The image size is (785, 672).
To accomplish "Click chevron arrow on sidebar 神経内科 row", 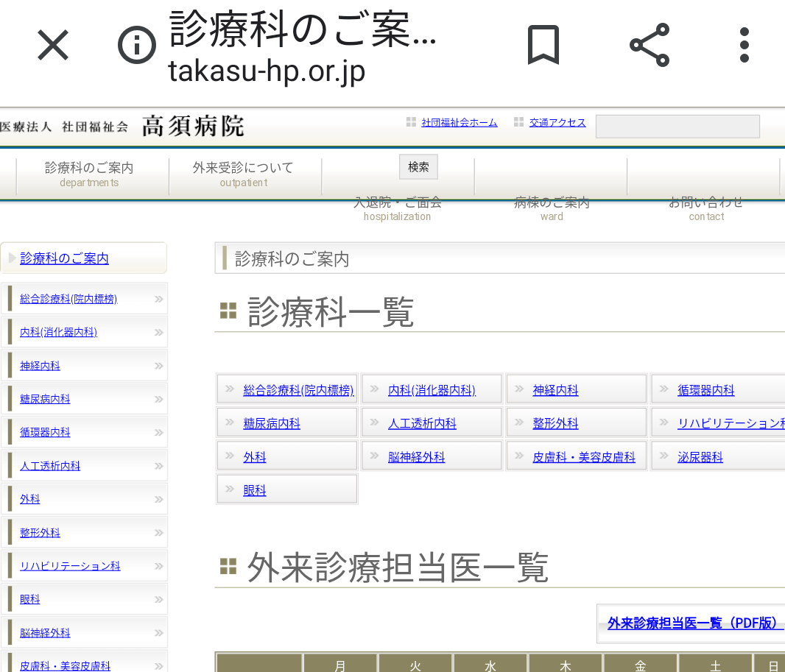I will pyautogui.click(x=159, y=366).
